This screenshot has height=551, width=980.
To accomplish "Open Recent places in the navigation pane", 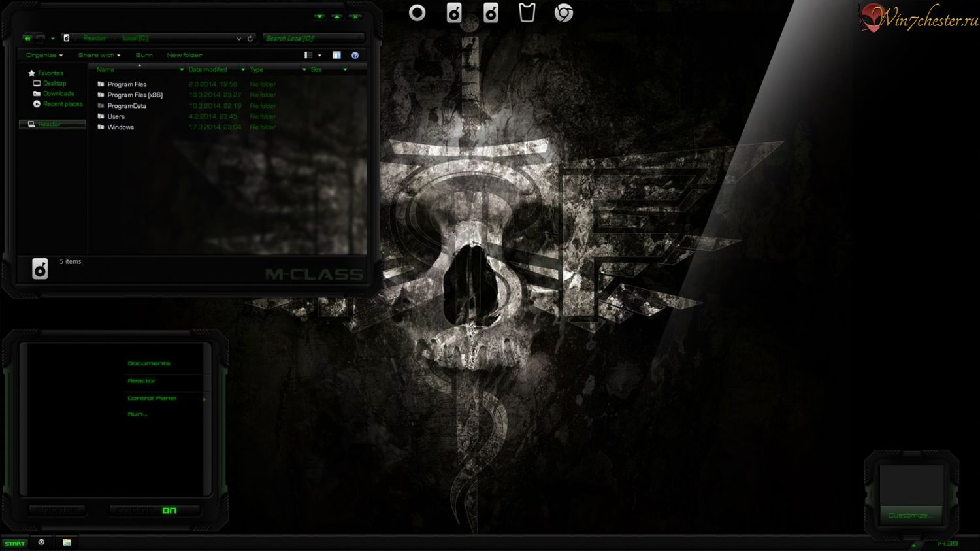I will click(x=63, y=104).
